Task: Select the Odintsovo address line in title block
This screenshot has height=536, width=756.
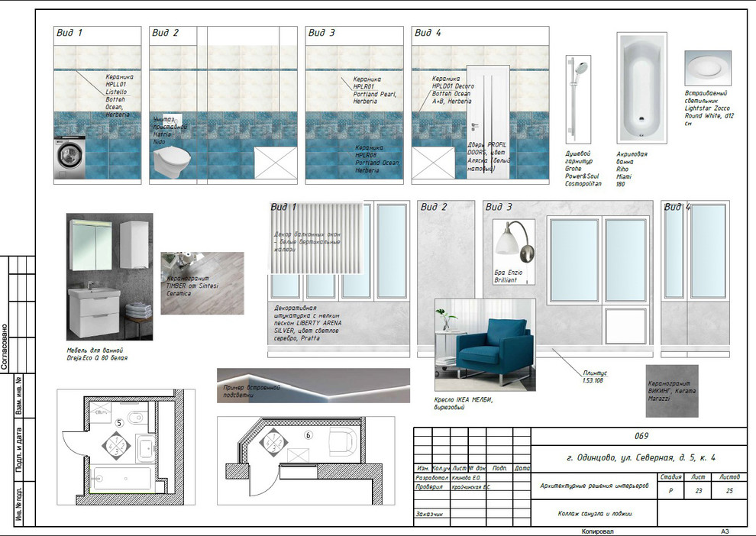Action: point(640,458)
